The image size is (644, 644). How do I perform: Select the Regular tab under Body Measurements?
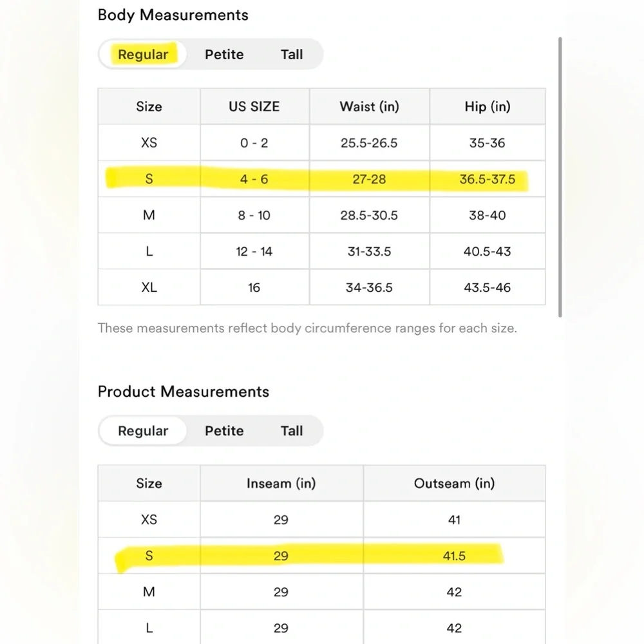tap(143, 55)
